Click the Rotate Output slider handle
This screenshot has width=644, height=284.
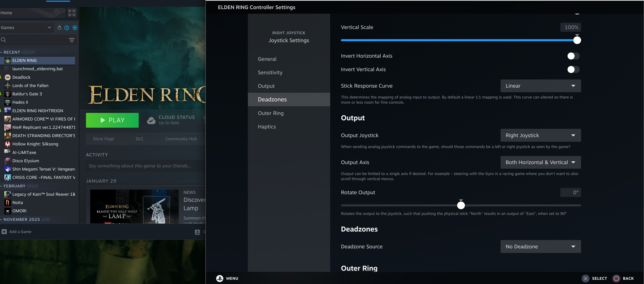(461, 205)
